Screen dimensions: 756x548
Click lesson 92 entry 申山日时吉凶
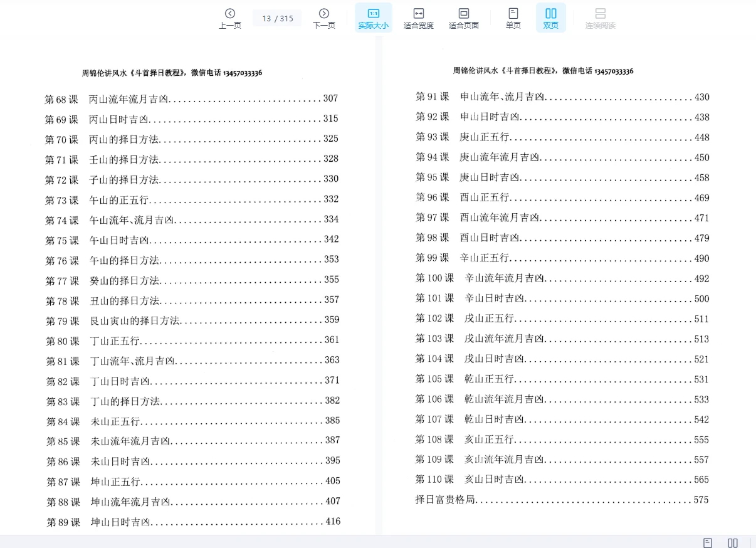point(562,117)
